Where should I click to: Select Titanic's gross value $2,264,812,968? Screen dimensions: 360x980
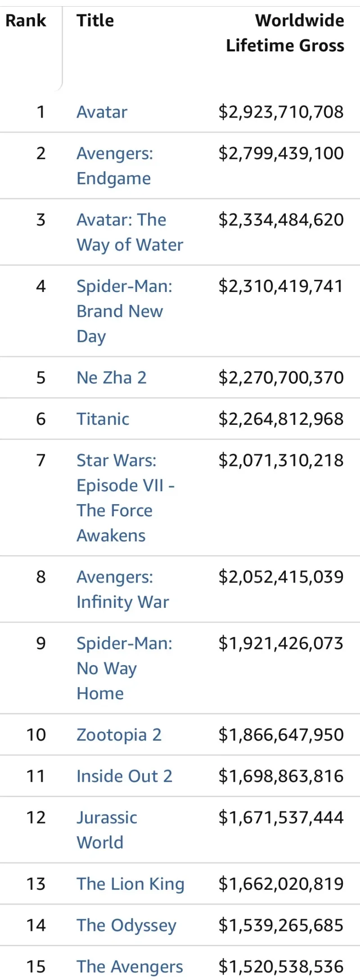click(x=281, y=419)
